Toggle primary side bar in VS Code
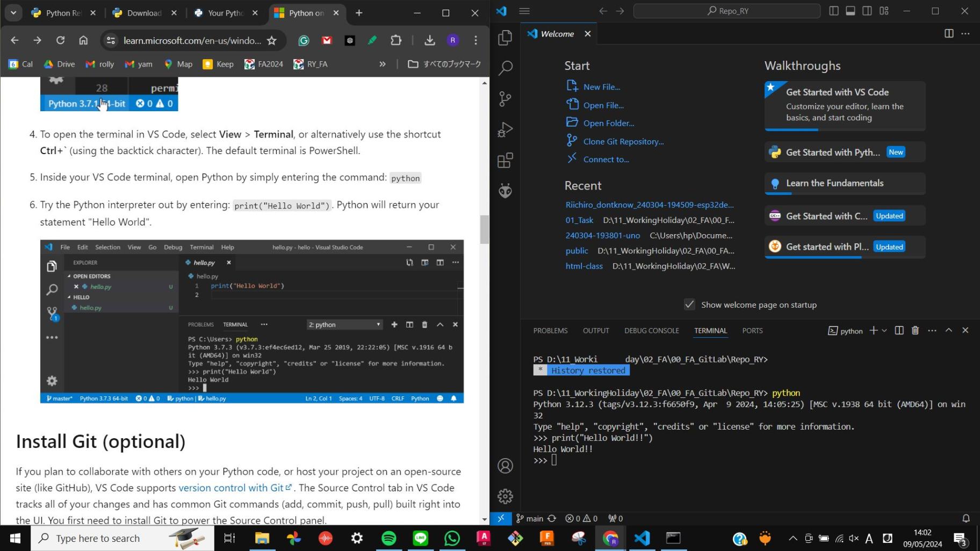The width and height of the screenshot is (980, 551). pyautogui.click(x=833, y=11)
